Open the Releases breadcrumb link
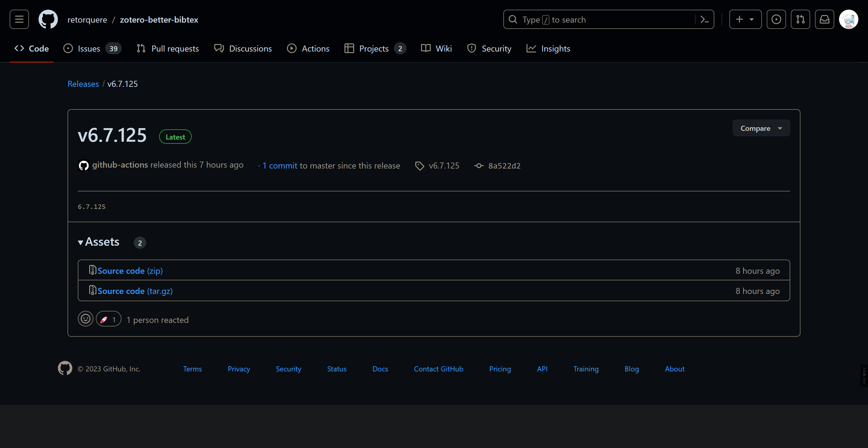Viewport: 868px width, 448px height. click(83, 84)
